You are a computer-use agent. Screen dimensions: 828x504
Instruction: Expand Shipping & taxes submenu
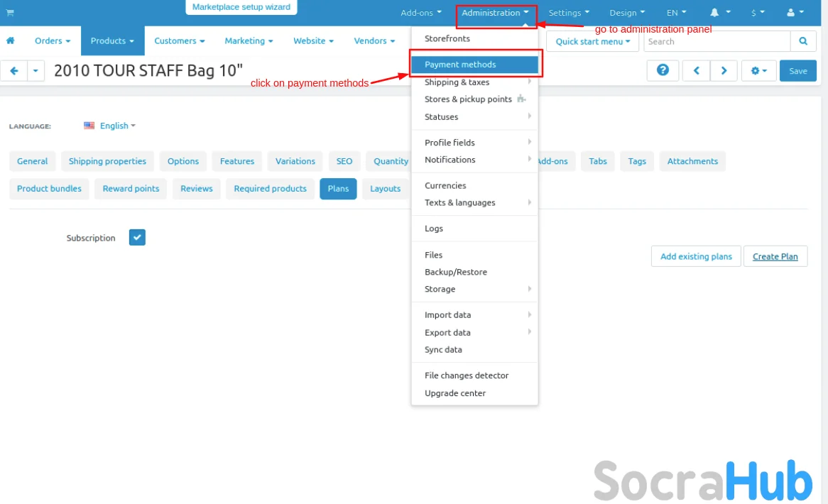pyautogui.click(x=474, y=82)
